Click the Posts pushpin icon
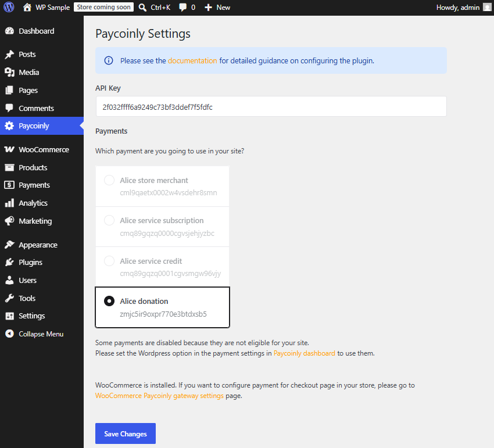This screenshot has width=494, height=448. coord(9,54)
